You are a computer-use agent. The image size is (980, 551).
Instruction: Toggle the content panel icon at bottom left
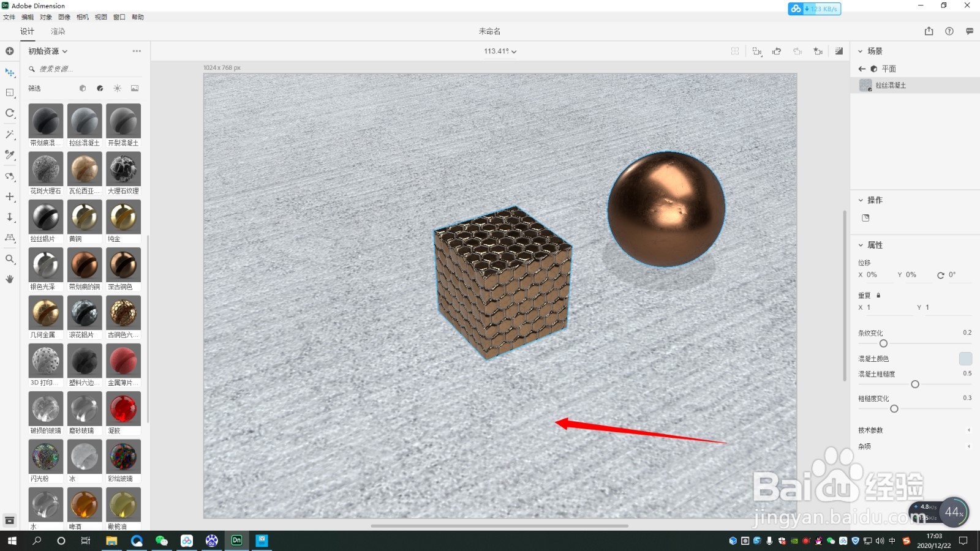[x=10, y=520]
